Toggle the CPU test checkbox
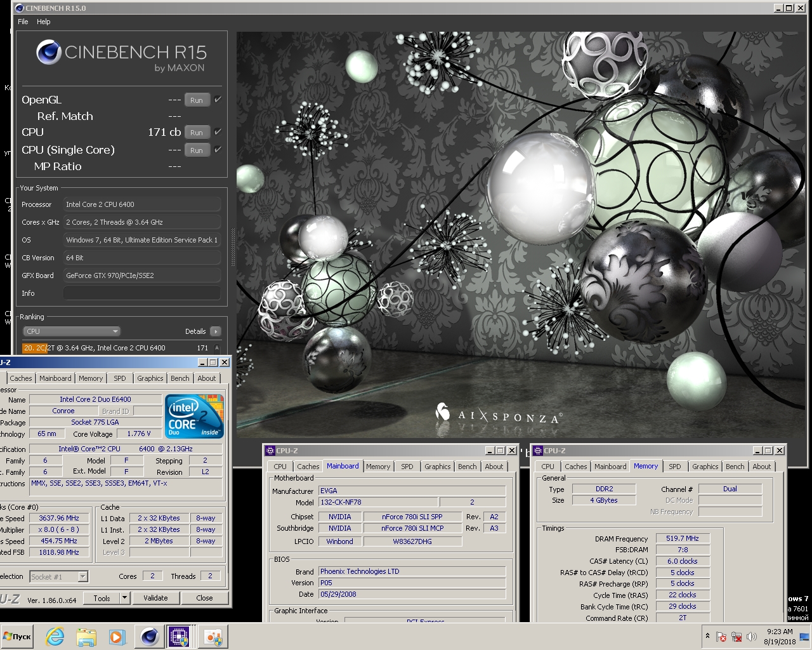Image resolution: width=812 pixels, height=650 pixels. (218, 132)
